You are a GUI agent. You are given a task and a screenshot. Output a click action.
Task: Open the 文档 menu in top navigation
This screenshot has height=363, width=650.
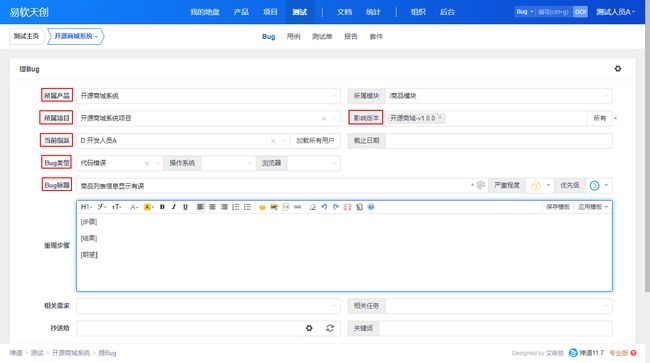tap(344, 12)
